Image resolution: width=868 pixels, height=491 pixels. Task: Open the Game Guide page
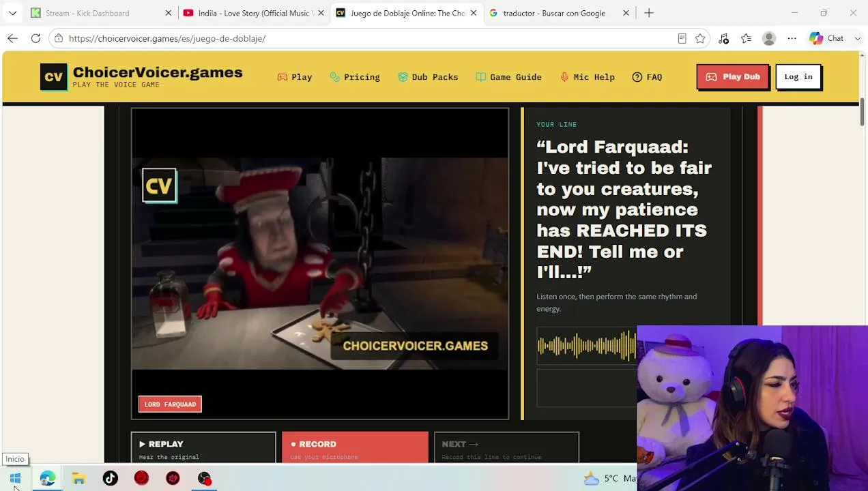click(509, 77)
